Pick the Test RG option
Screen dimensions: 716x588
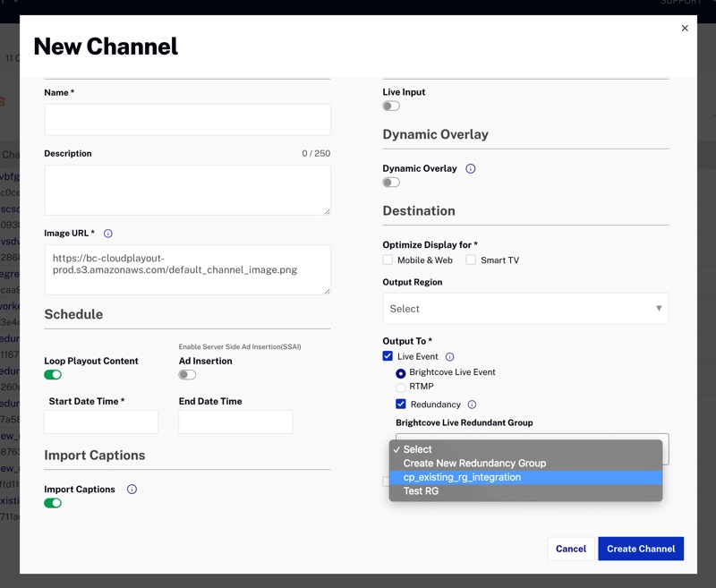pyautogui.click(x=421, y=491)
